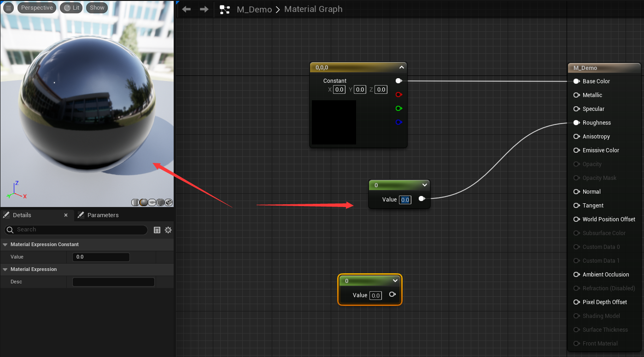644x357 pixels.
Task: Click the Metallic input pin on M_Demo
Action: pyautogui.click(x=576, y=95)
